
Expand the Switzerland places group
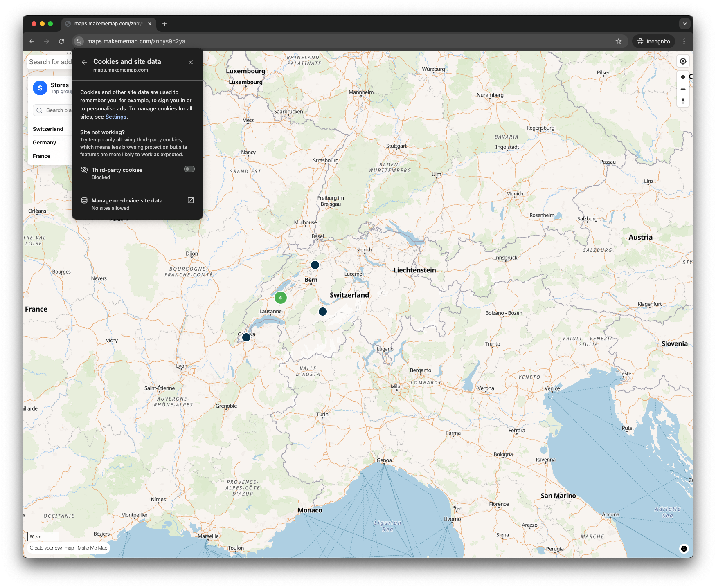pyautogui.click(x=48, y=129)
